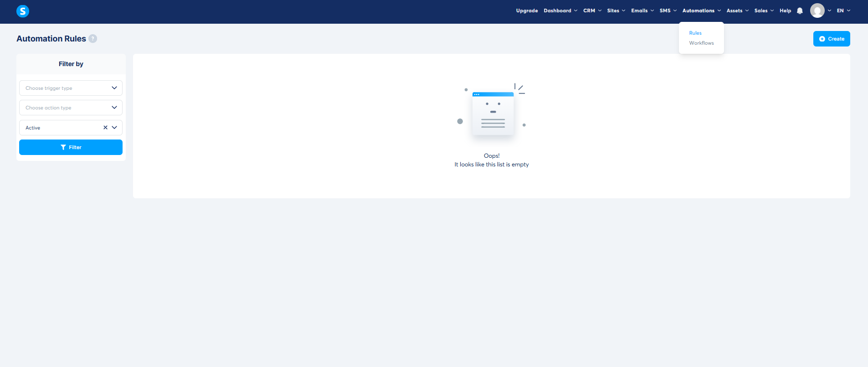Screen dimensions: 868x367
Task: Open the Active status dropdown arrow
Action: [114, 128]
